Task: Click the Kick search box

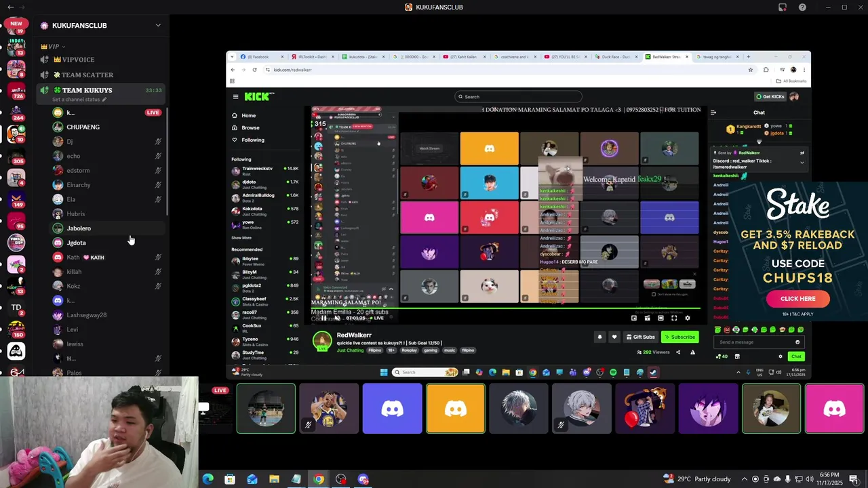Action: click(x=518, y=97)
